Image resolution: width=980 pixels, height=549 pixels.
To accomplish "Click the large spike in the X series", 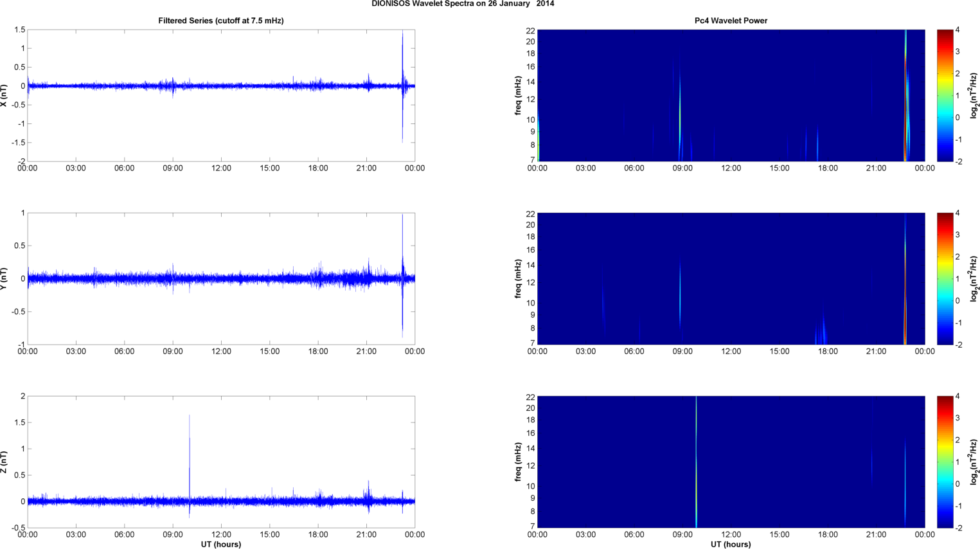I will (402, 85).
